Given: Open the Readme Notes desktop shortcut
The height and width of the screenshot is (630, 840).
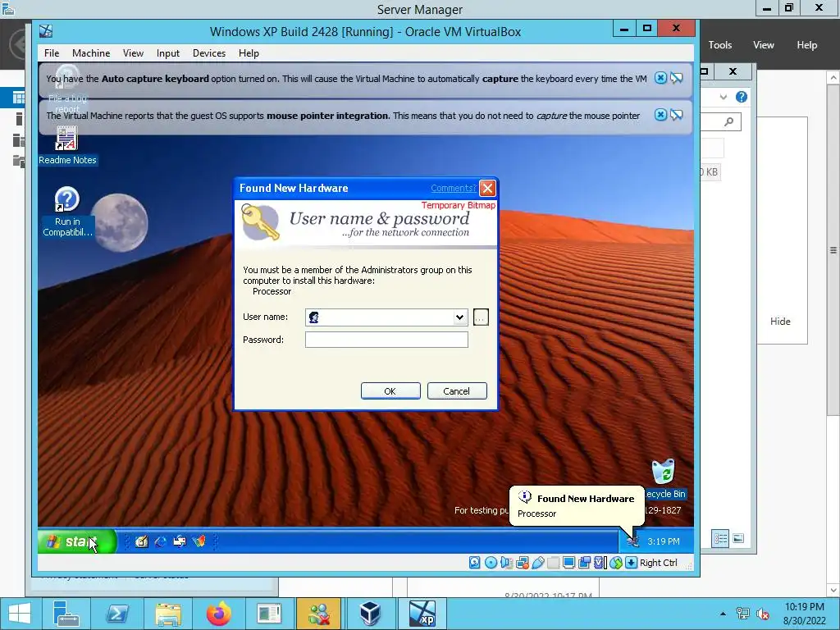Looking at the screenshot, I should [67, 146].
